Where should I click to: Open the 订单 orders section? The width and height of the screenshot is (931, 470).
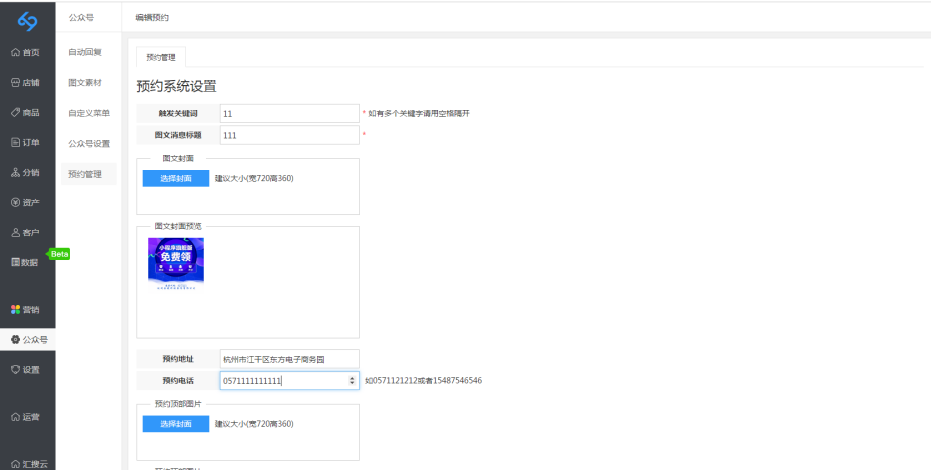point(27,142)
